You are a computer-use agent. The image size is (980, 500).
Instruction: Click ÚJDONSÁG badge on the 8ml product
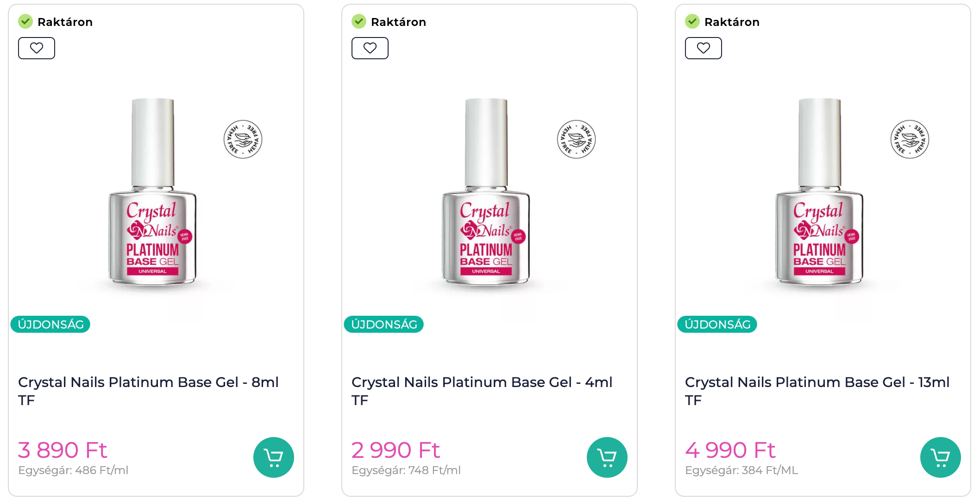click(50, 325)
